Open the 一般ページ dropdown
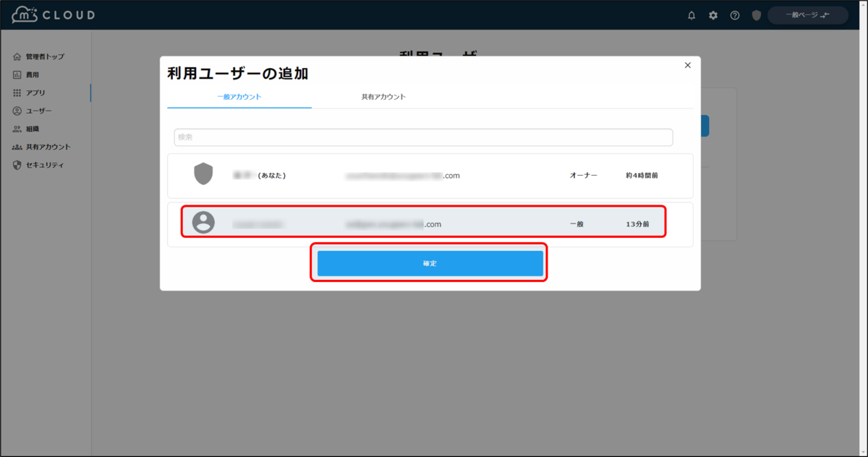 [x=807, y=14]
